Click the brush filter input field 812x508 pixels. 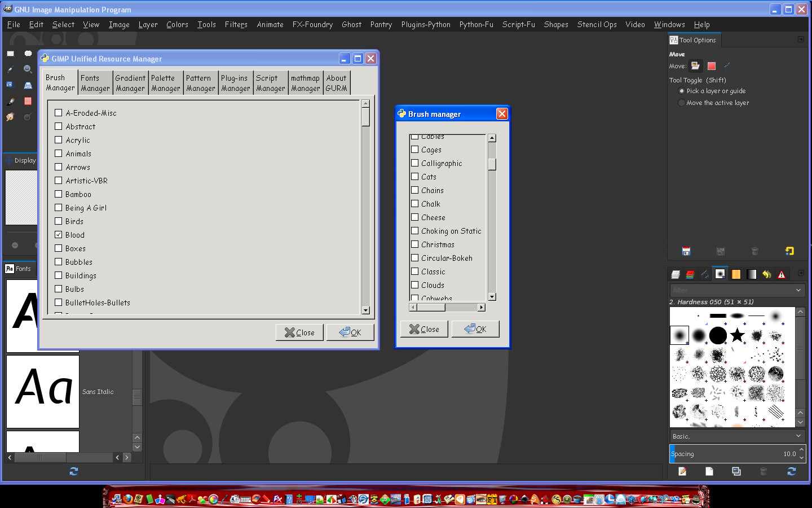731,290
